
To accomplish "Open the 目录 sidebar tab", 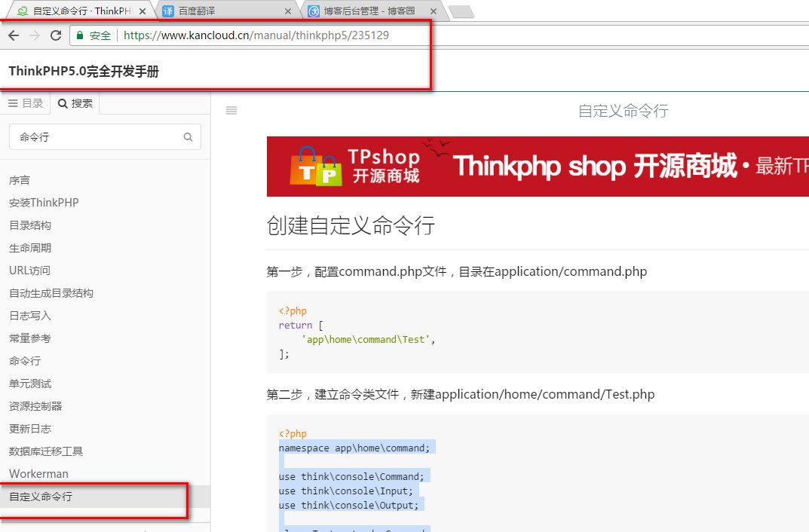I will (x=26, y=103).
